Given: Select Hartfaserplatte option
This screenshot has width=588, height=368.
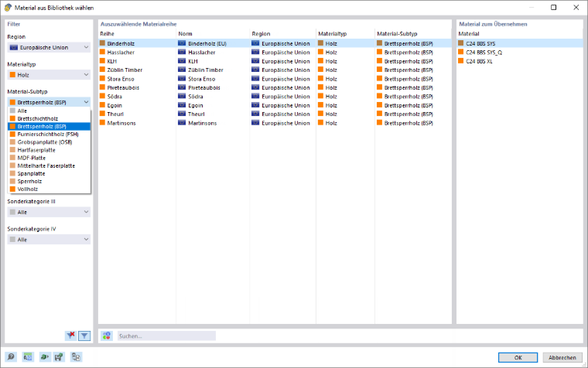Looking at the screenshot, I should pyautogui.click(x=49, y=150).
